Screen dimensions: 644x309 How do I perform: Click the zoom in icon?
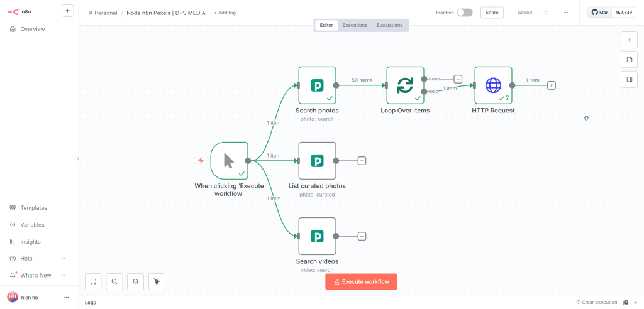pyautogui.click(x=114, y=282)
